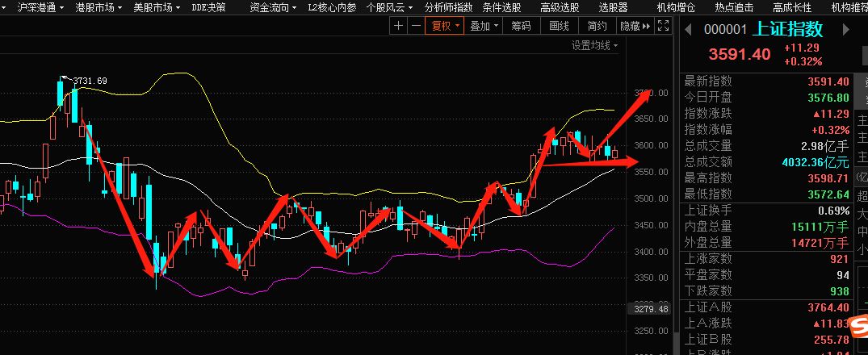Screen dimensions: 868x355
Task: Select the 上证B股 255.78 row
Action: [x=767, y=340]
